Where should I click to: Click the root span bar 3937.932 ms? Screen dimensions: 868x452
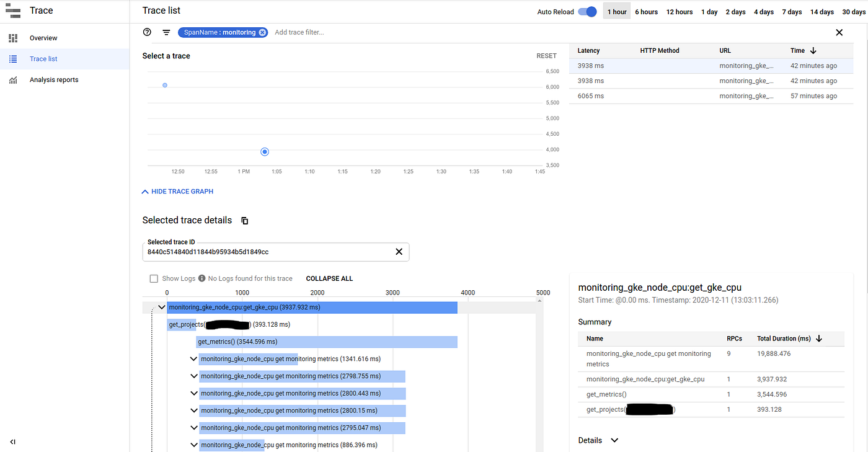312,307
